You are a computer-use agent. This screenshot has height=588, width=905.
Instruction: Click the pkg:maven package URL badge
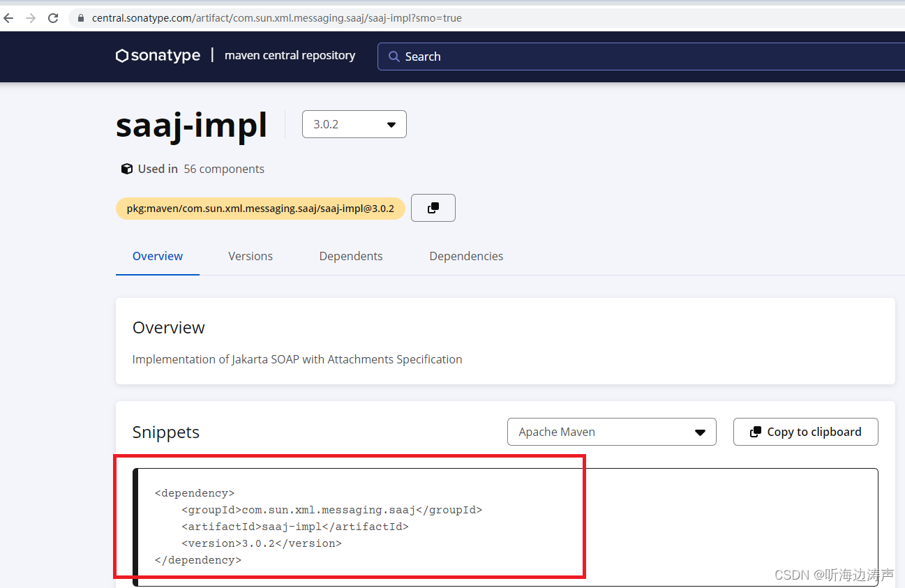click(260, 208)
